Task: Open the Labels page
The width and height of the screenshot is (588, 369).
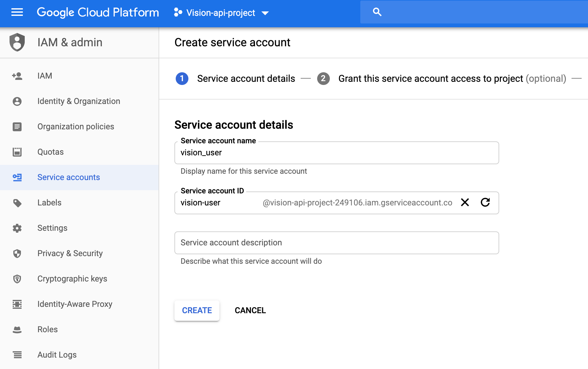Action: (79, 203)
